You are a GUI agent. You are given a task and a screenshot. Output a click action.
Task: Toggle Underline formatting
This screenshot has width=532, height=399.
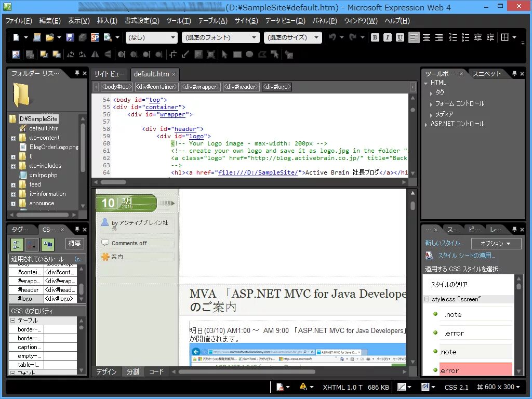400,37
